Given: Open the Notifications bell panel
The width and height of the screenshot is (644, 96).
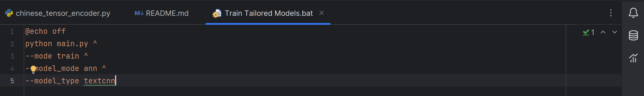Looking at the screenshot, I should pos(633,13).
